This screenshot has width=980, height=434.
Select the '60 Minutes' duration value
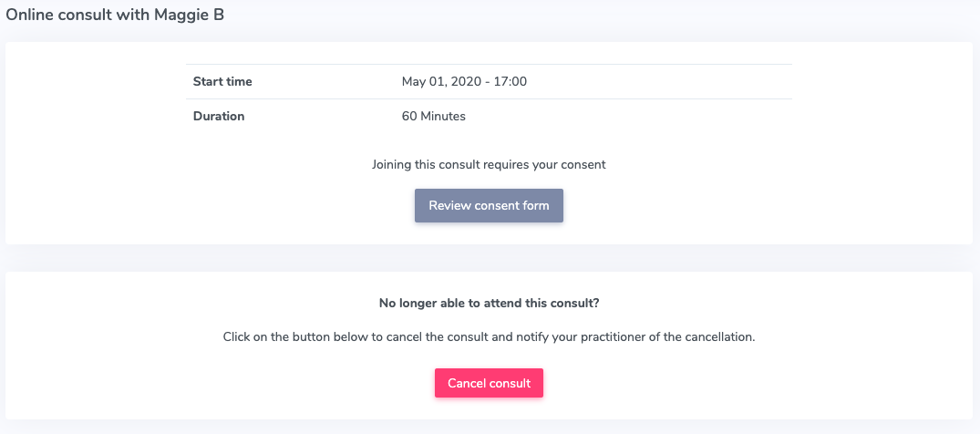click(x=434, y=117)
